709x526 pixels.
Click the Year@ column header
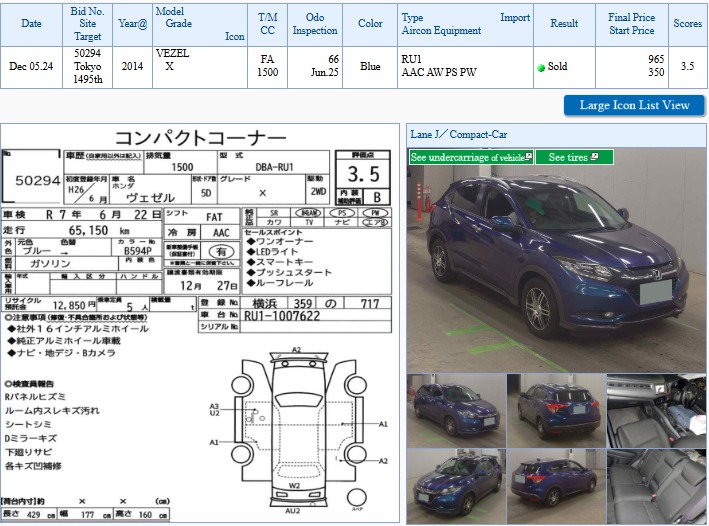(x=132, y=24)
